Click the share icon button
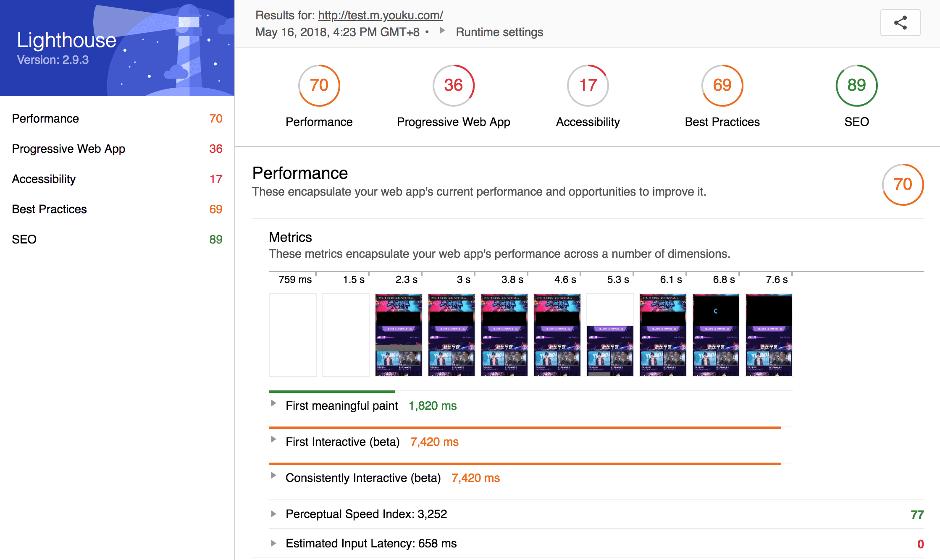This screenshot has height=560, width=940. 900,23
